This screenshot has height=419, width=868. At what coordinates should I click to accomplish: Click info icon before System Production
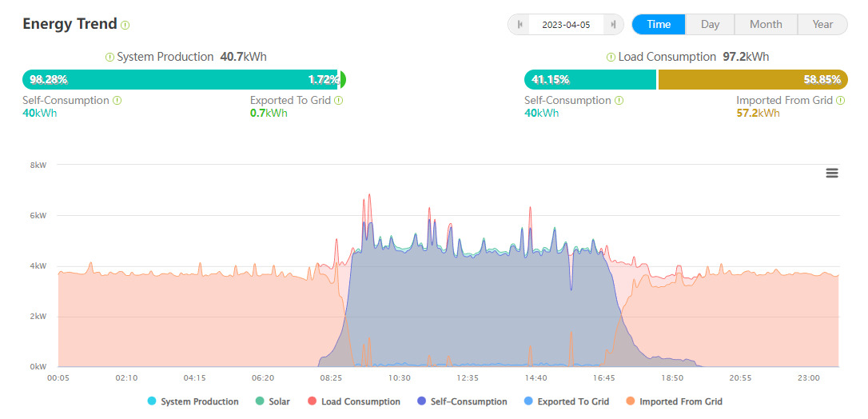pos(109,57)
